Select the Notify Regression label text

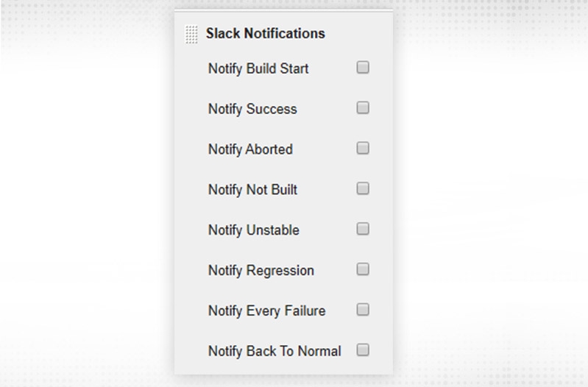click(261, 271)
